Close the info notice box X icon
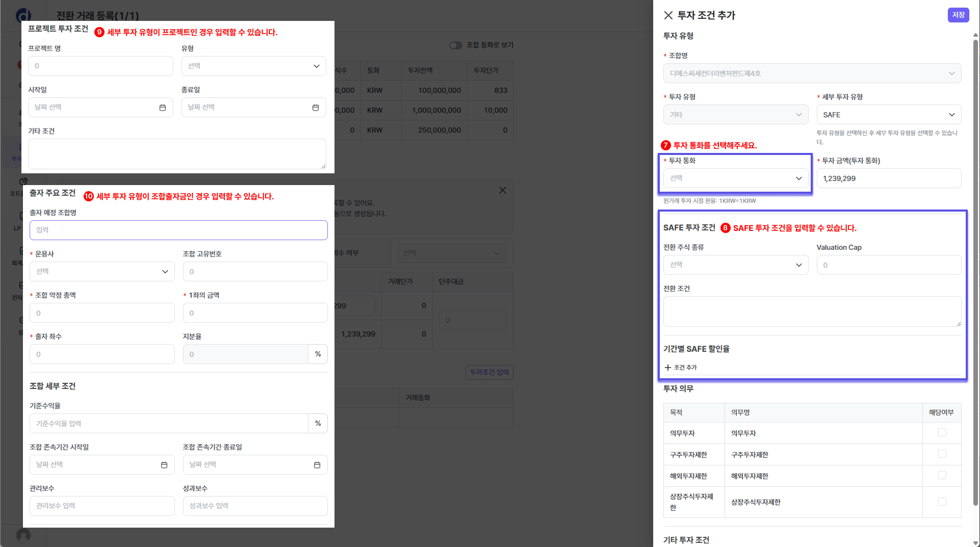980x547 pixels. [x=502, y=190]
